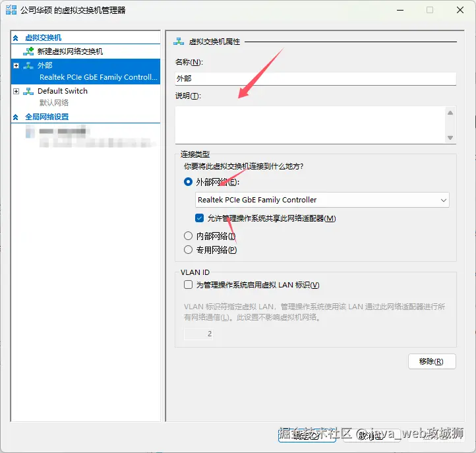Select the 专用网络 radio button
The image size is (476, 453).
tap(188, 250)
